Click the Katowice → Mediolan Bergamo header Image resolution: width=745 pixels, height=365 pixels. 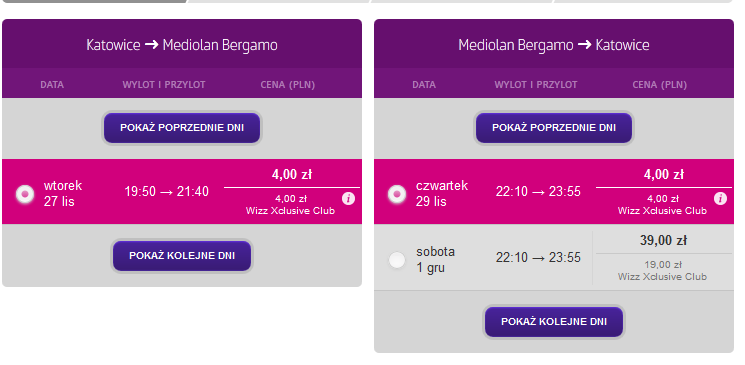[182, 45]
